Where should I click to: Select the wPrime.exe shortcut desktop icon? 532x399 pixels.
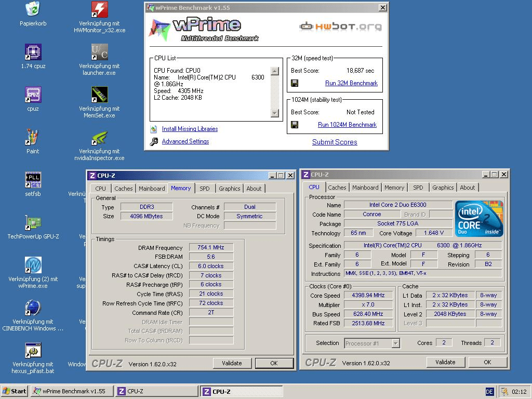point(33,265)
